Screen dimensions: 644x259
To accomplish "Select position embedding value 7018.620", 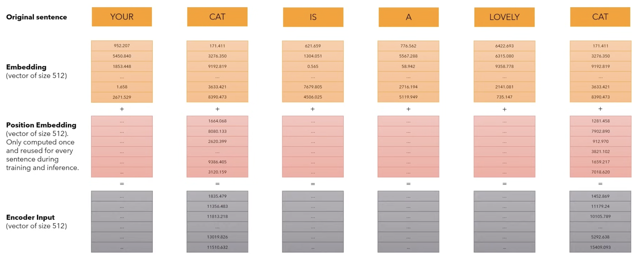I will [x=600, y=172].
